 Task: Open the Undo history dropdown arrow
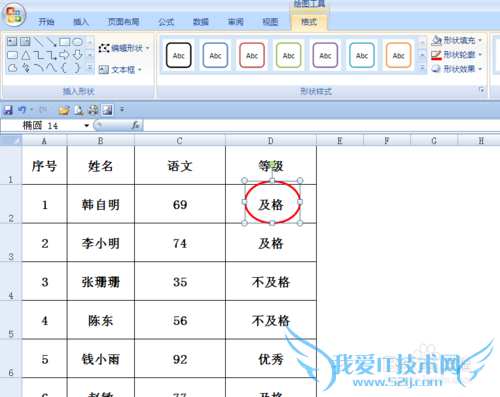32,110
